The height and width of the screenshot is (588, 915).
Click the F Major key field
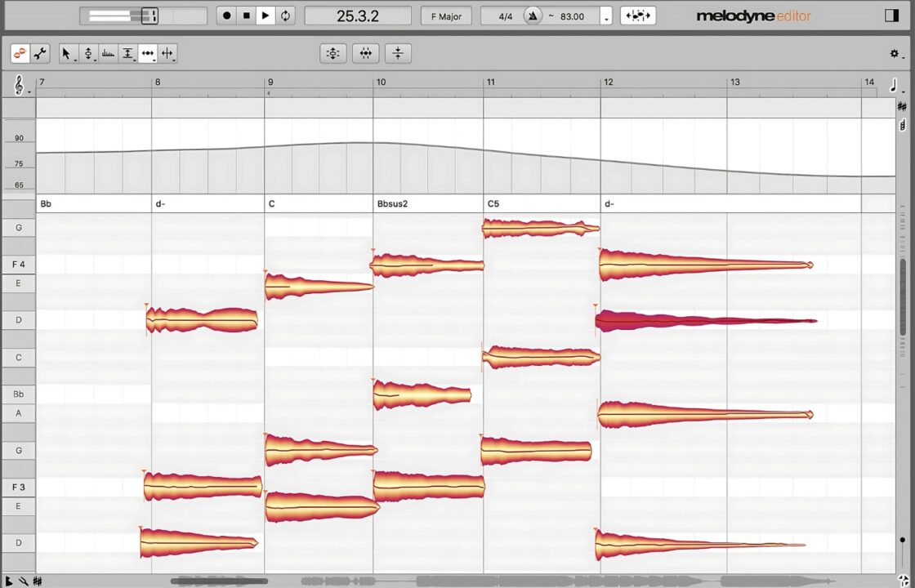[446, 16]
